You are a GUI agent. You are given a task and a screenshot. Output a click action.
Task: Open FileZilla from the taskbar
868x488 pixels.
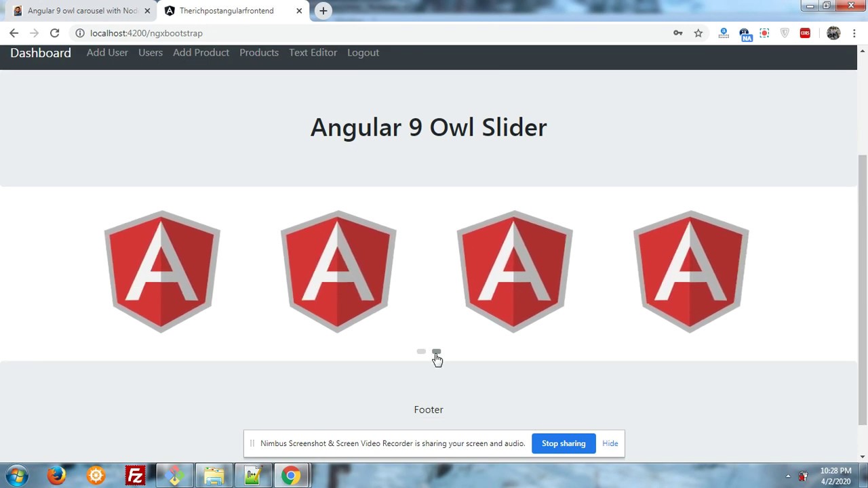click(x=135, y=476)
